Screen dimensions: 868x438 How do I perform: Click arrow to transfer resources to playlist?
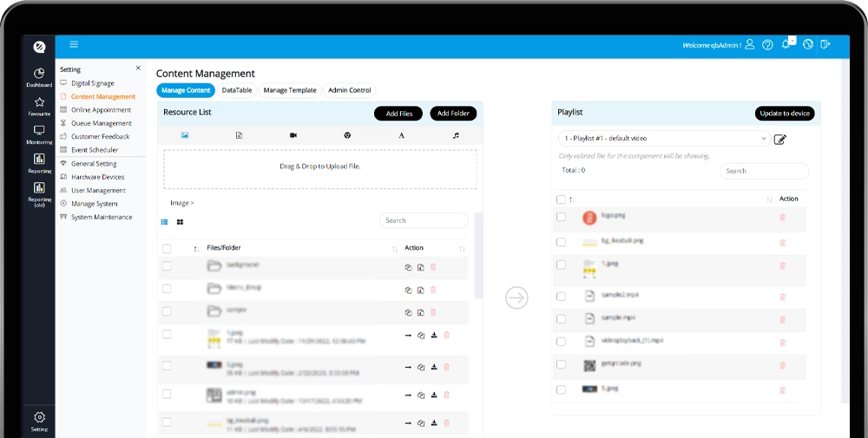coord(516,297)
